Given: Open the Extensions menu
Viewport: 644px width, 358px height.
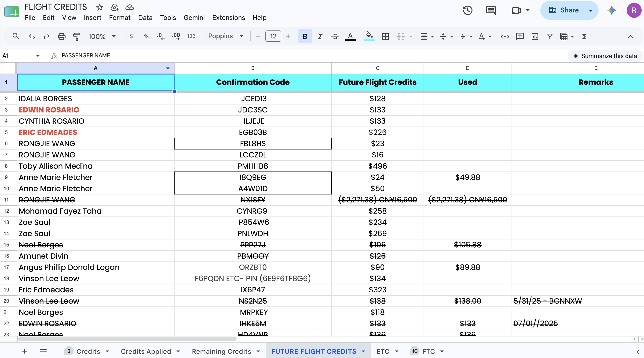Looking at the screenshot, I should 228,18.
